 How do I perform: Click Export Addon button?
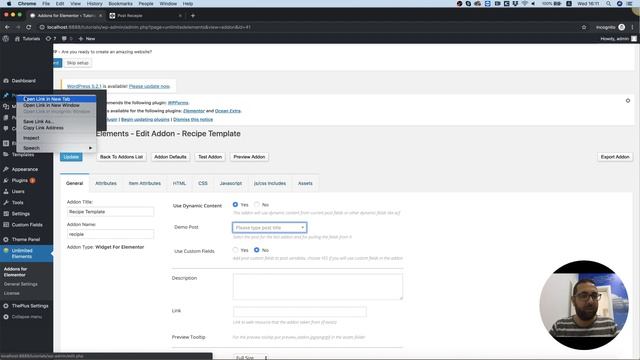[x=615, y=157]
